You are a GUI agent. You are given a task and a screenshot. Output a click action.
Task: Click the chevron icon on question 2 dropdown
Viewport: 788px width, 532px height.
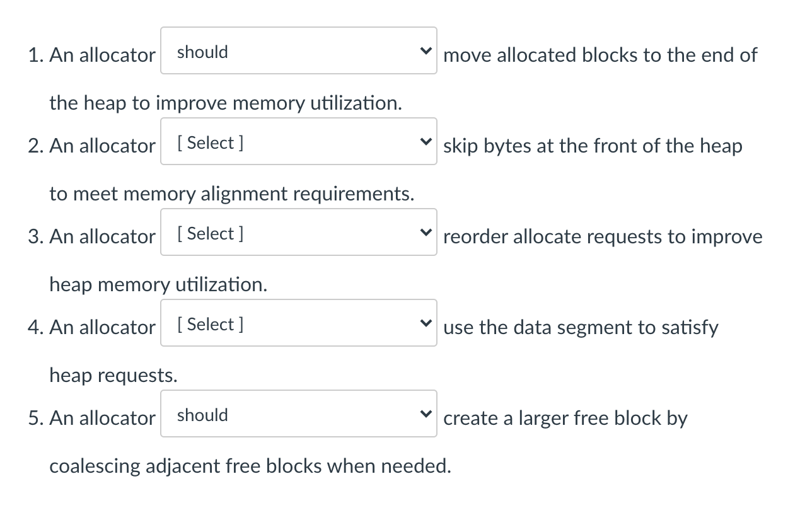click(x=427, y=141)
